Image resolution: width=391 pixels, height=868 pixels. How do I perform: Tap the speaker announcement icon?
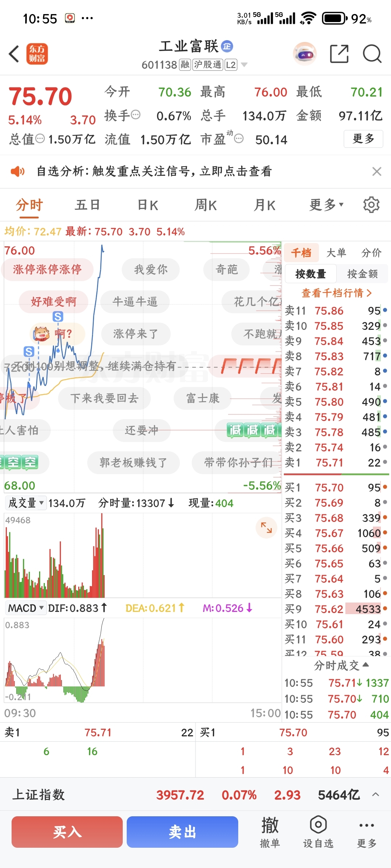17,171
